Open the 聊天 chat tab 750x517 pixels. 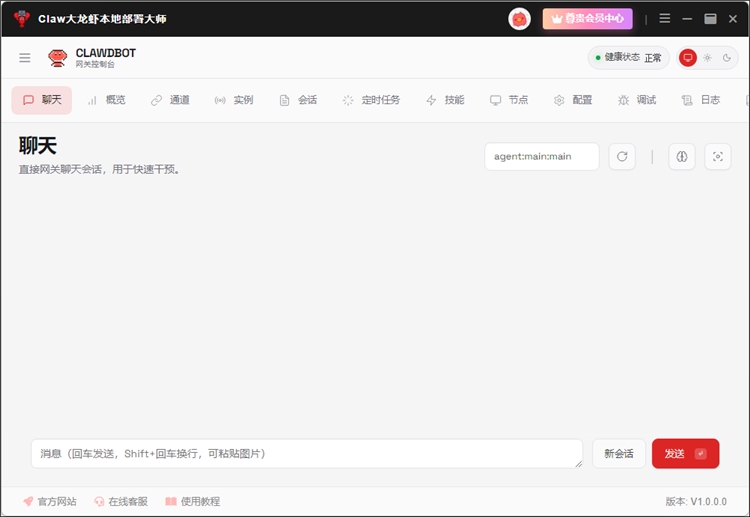click(42, 100)
